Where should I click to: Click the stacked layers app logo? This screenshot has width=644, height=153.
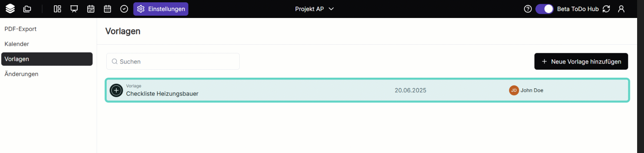tap(10, 8)
